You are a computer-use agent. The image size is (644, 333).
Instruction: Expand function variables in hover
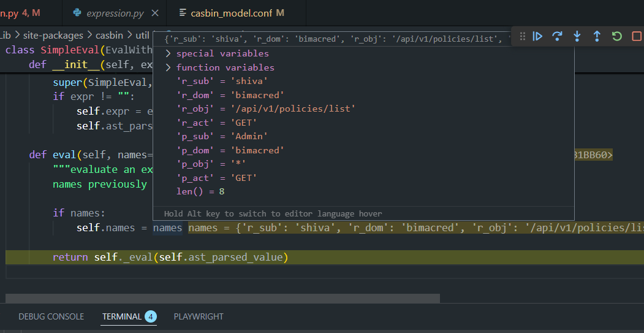pos(168,67)
